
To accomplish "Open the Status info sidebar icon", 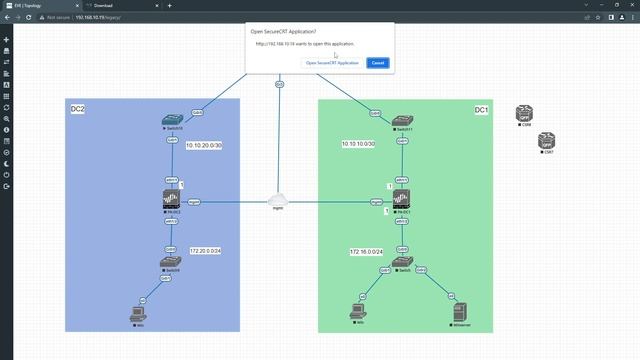I will (x=6, y=130).
